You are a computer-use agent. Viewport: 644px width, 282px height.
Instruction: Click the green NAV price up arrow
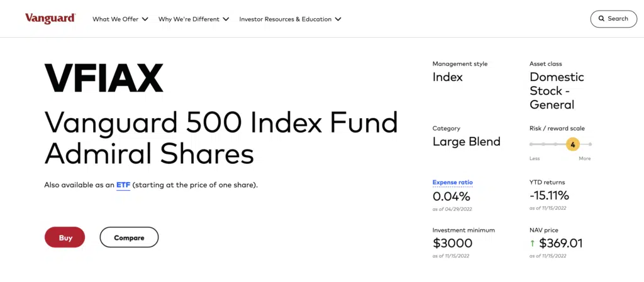pyautogui.click(x=533, y=243)
